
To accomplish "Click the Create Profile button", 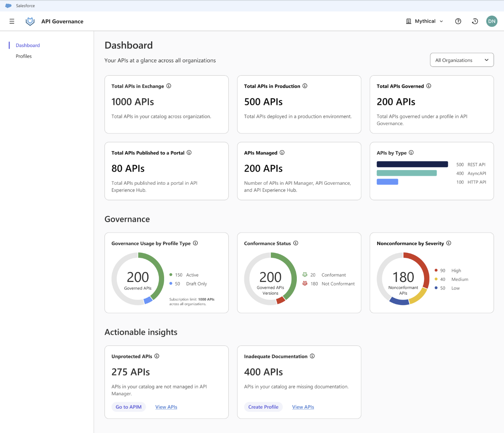I will [x=263, y=407].
